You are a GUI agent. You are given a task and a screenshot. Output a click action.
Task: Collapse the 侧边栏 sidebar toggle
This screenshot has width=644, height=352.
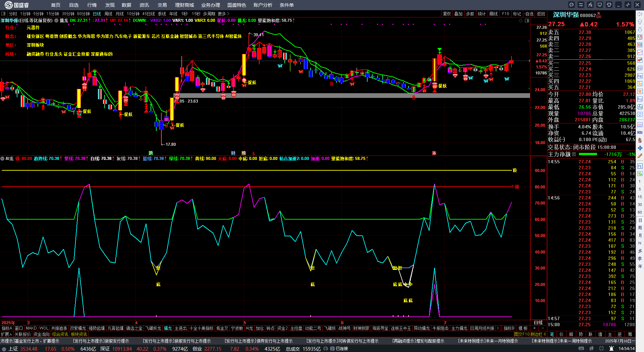pyautogui.click(x=538, y=334)
